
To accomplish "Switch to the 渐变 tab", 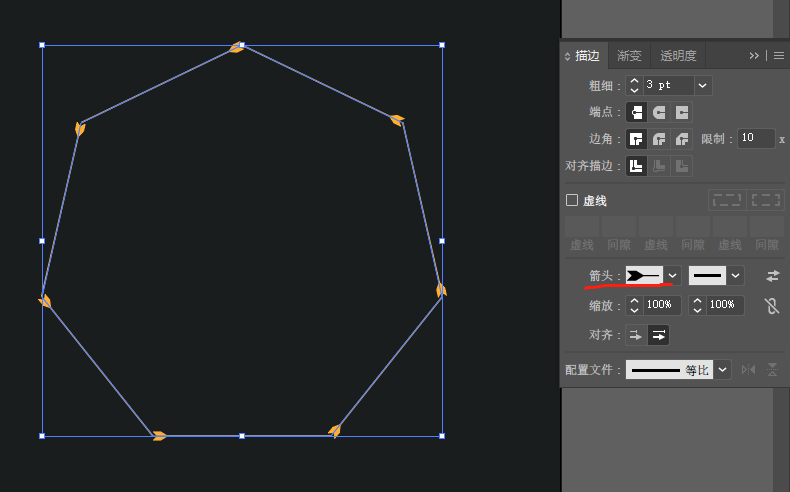I will 629,56.
